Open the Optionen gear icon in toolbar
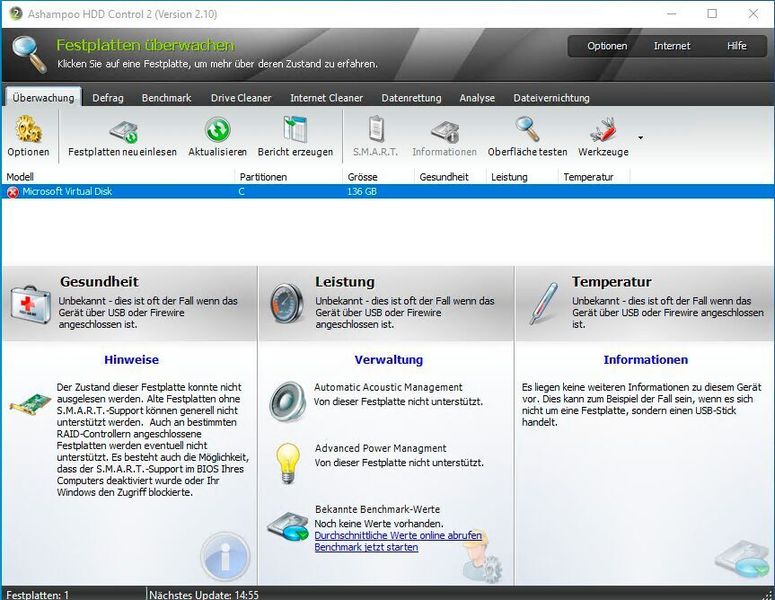The image size is (775, 600). pyautogui.click(x=28, y=129)
